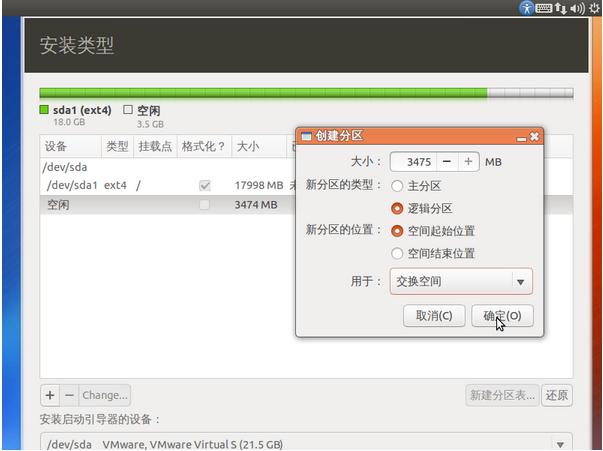Viewport: 603px width, 451px height.
Task: Click the 大小 column header
Action: coord(247,146)
